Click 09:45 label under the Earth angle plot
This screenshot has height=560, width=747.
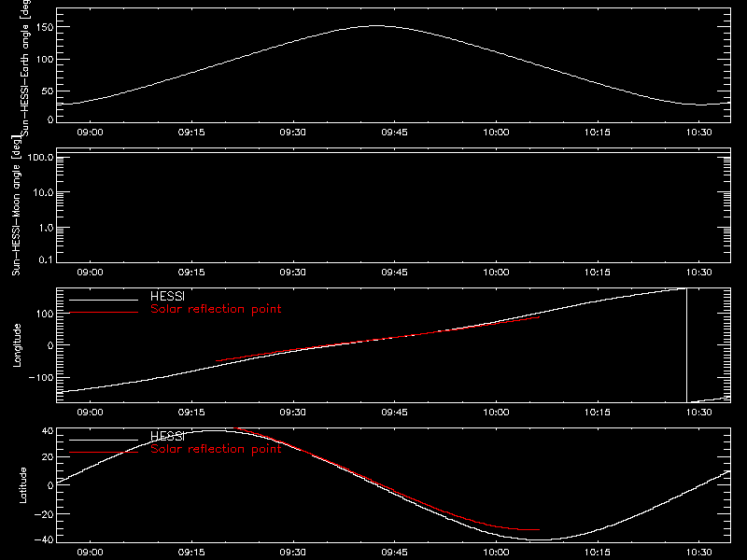coord(394,132)
